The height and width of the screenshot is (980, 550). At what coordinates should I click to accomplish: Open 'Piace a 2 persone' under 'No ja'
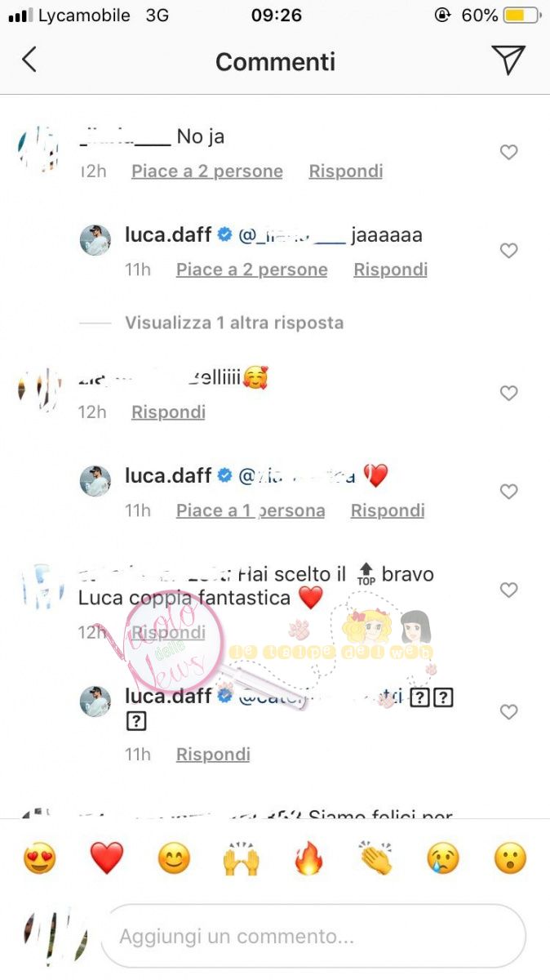click(x=207, y=171)
